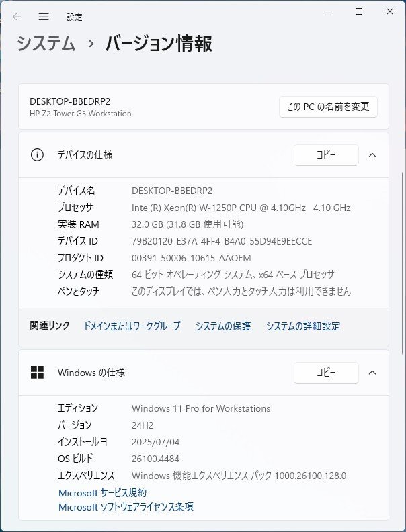Viewport: 406px width, 532px height.
Task: Click the Windows logo icon
Action: (37, 373)
